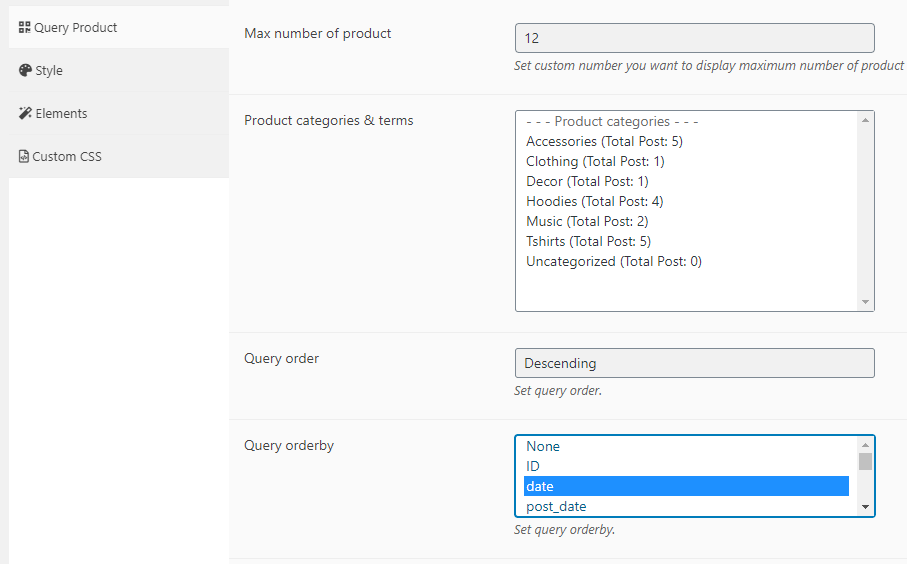Click the Query order label
This screenshot has height=564, width=907.
(x=281, y=359)
